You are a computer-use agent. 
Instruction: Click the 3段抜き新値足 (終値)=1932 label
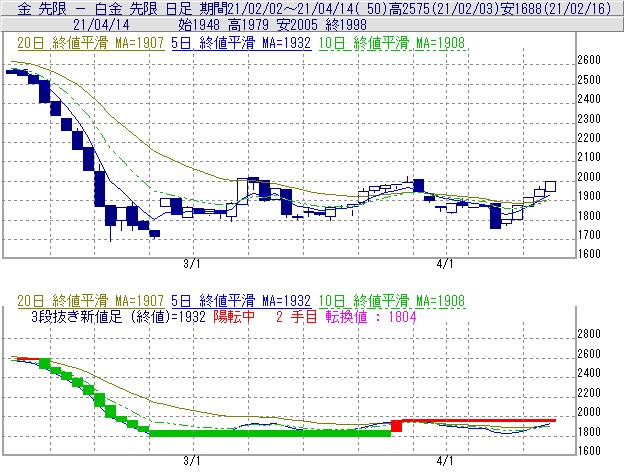point(118,317)
